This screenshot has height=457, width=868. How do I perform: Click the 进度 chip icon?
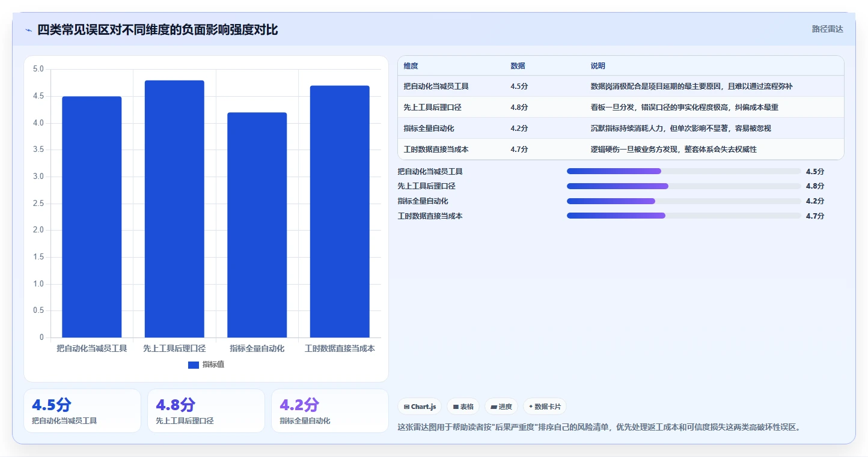click(494, 407)
